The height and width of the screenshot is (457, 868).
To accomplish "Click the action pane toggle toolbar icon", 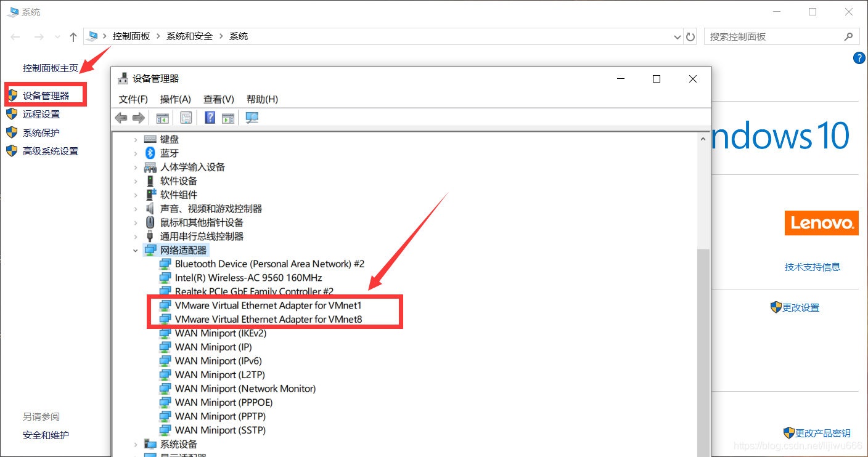I will 228,118.
